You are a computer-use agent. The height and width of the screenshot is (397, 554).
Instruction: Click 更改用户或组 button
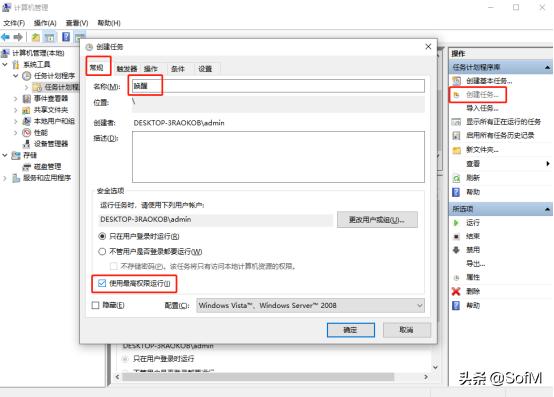[x=377, y=220]
